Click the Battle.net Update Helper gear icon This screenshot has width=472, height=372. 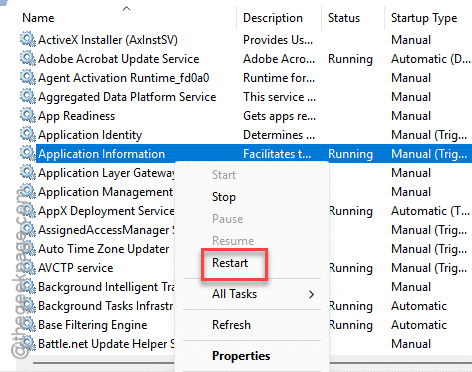(x=28, y=343)
